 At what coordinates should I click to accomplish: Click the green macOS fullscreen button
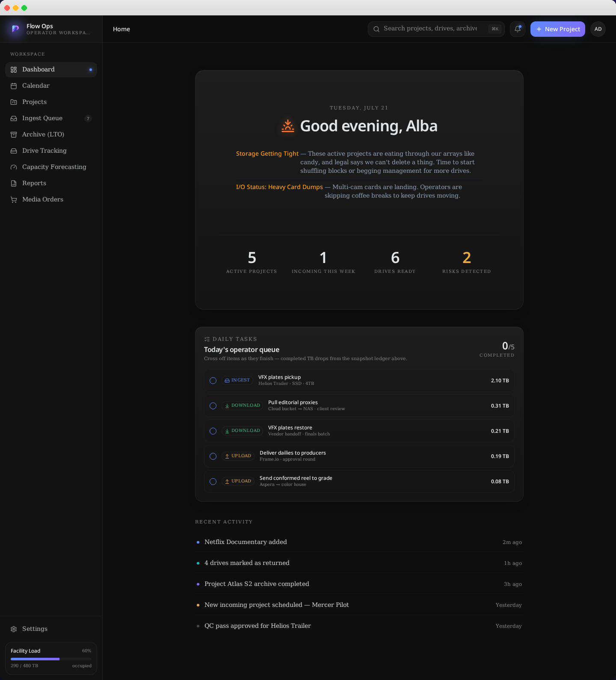pos(24,8)
